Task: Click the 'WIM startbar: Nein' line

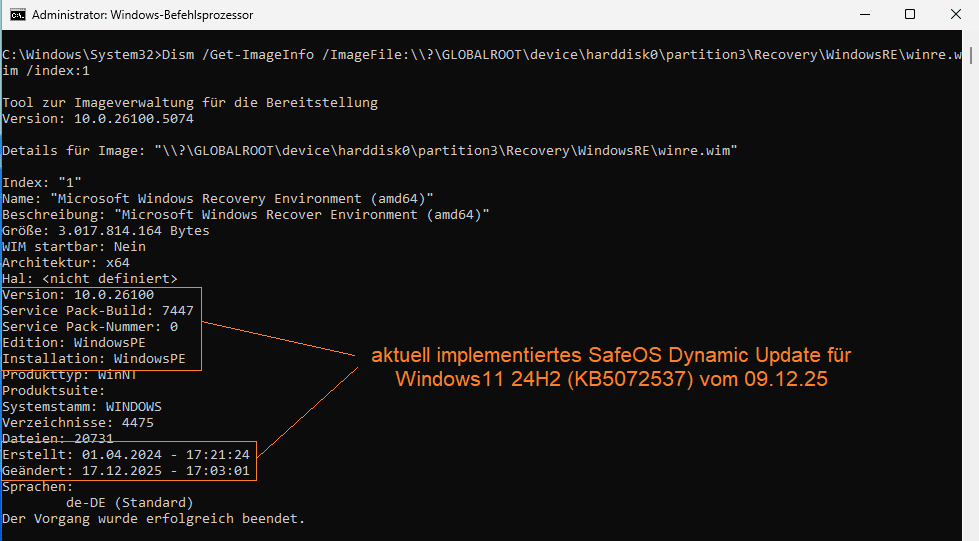Action: (x=74, y=247)
